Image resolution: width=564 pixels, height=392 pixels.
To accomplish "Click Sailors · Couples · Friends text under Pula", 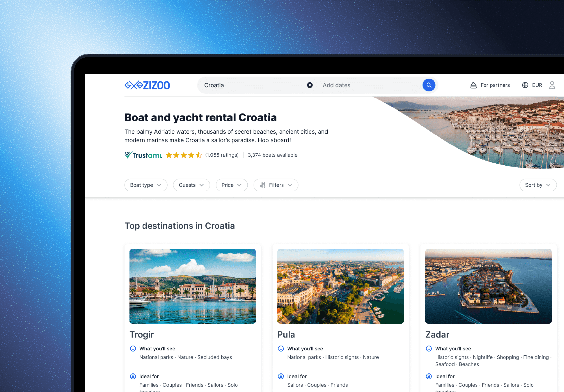I will click(x=318, y=385).
